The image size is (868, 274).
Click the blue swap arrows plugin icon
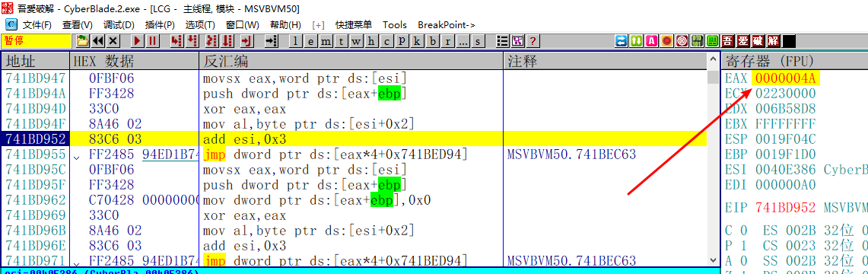tap(621, 40)
